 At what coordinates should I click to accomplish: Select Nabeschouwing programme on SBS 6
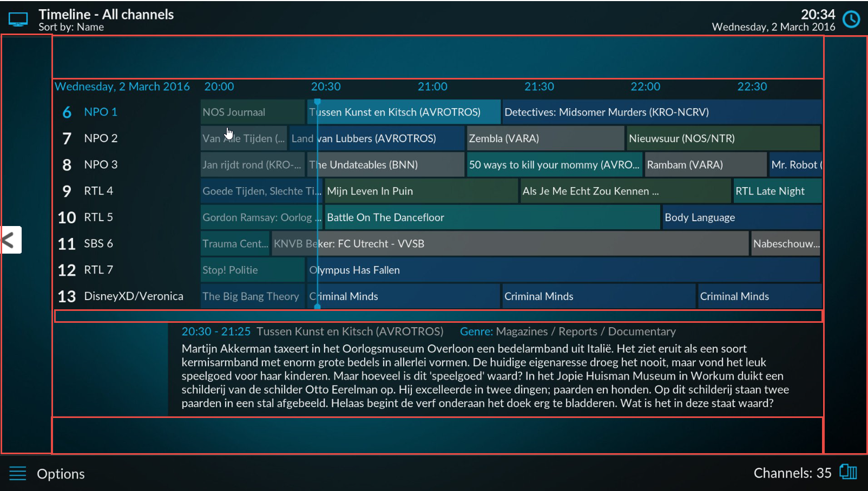[x=786, y=243]
